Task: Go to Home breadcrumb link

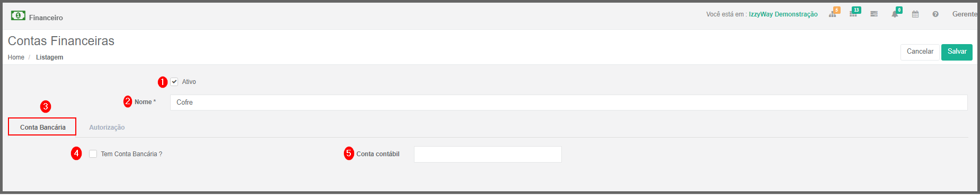Action: (16, 57)
